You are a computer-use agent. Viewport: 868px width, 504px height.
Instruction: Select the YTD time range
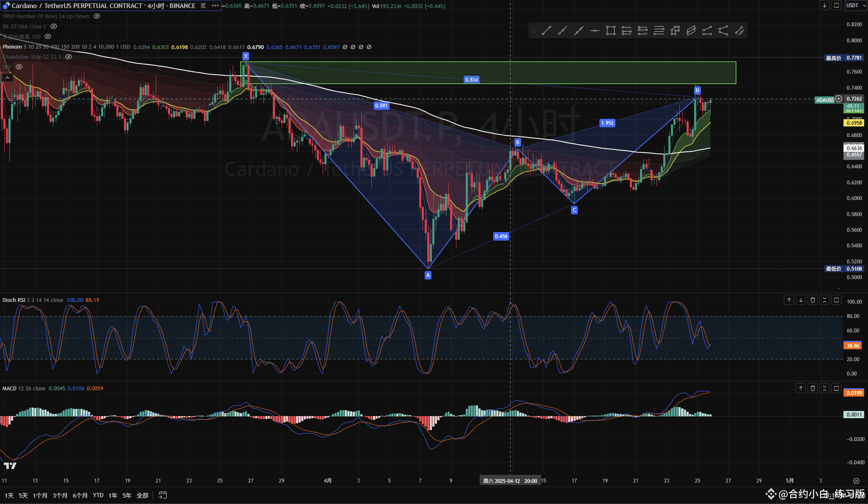[x=98, y=495]
